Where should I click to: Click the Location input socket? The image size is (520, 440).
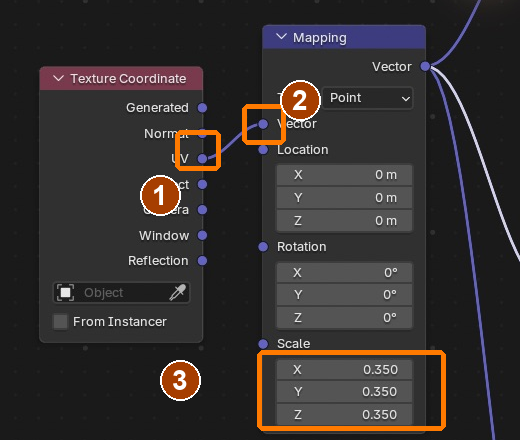click(x=263, y=150)
